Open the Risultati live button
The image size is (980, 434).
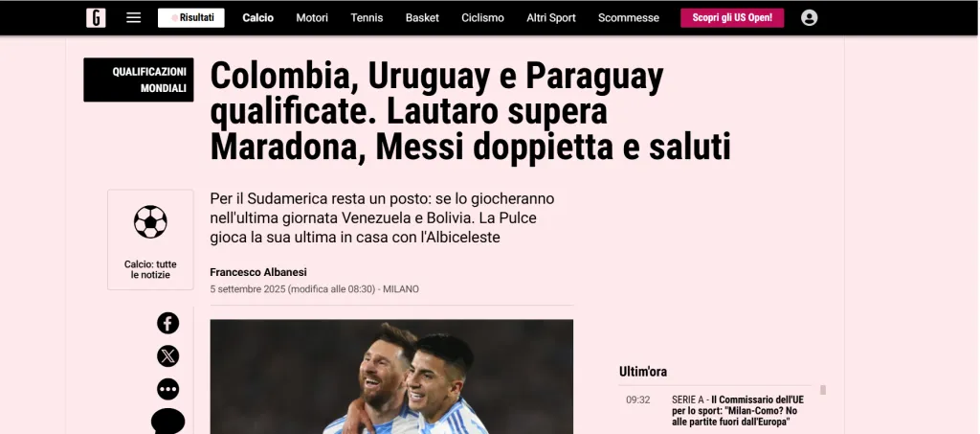point(190,17)
